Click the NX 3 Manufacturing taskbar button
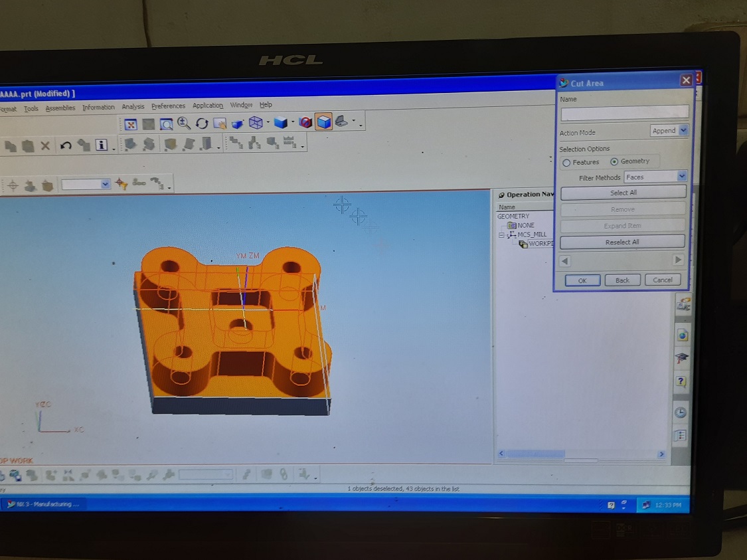Viewport: 747px width, 560px height. tap(43, 504)
